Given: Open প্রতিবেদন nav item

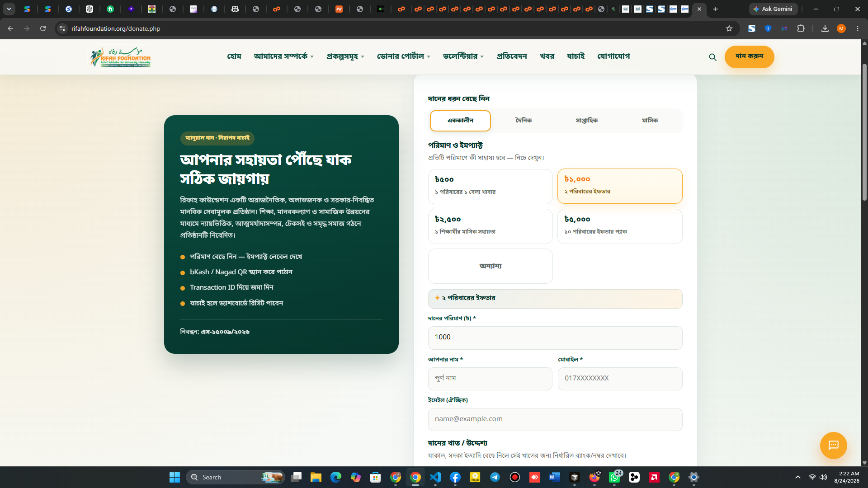Looking at the screenshot, I should 512,56.
